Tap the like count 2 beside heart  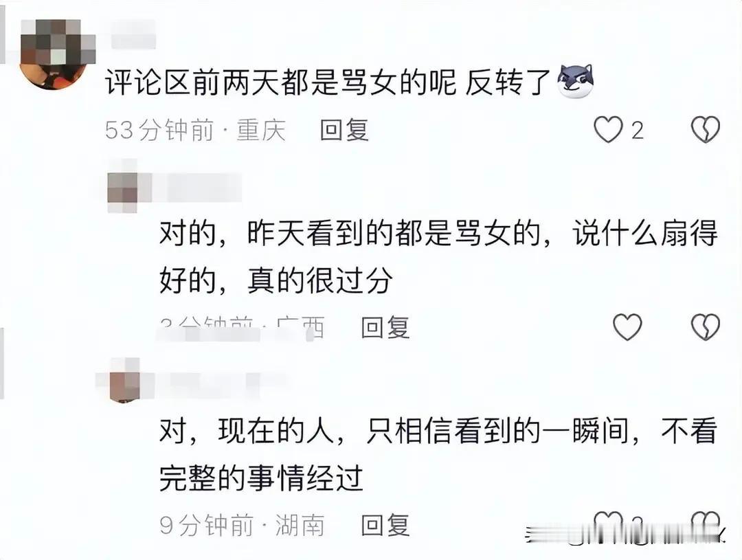pos(638,130)
